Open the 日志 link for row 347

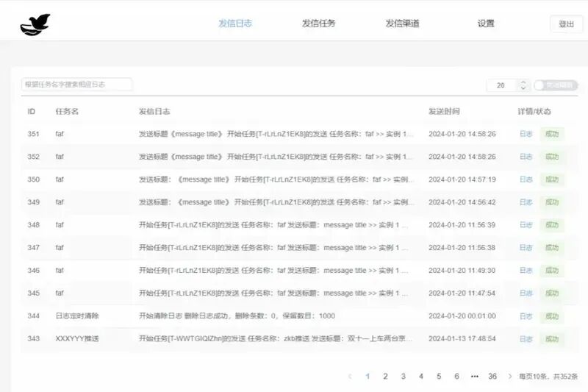(526, 248)
